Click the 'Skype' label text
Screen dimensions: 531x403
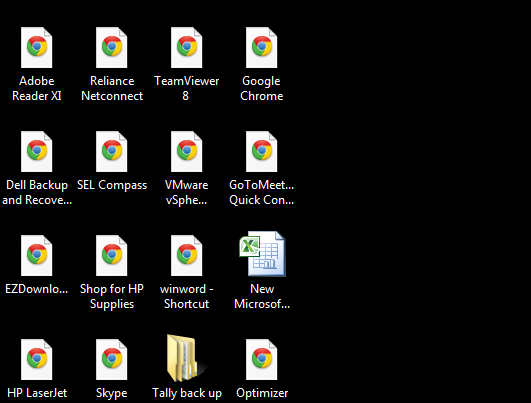point(112,394)
